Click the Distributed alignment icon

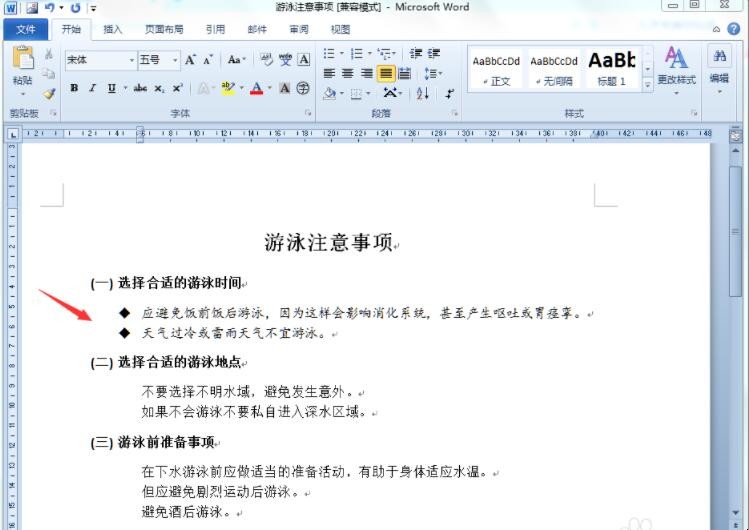(x=405, y=74)
